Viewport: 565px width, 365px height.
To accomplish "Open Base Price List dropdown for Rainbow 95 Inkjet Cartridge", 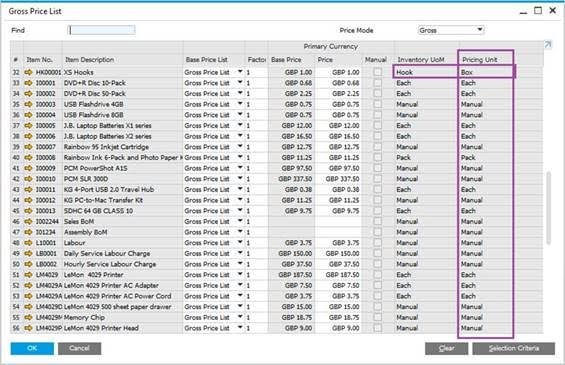I will click(240, 147).
